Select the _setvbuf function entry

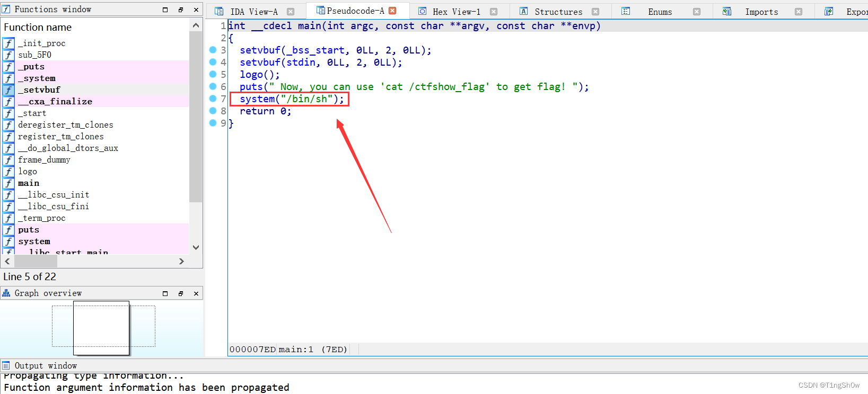click(39, 90)
